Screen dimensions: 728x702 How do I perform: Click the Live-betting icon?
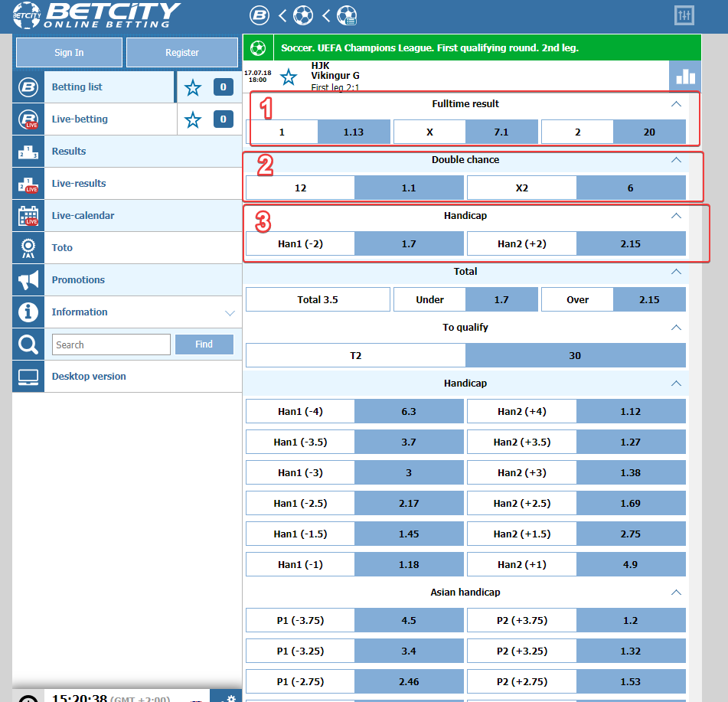[x=28, y=119]
